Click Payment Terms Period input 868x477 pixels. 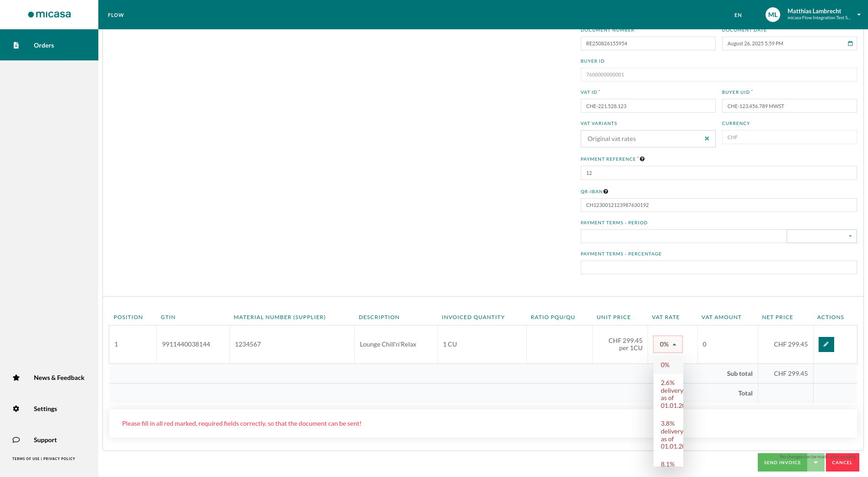tap(683, 236)
